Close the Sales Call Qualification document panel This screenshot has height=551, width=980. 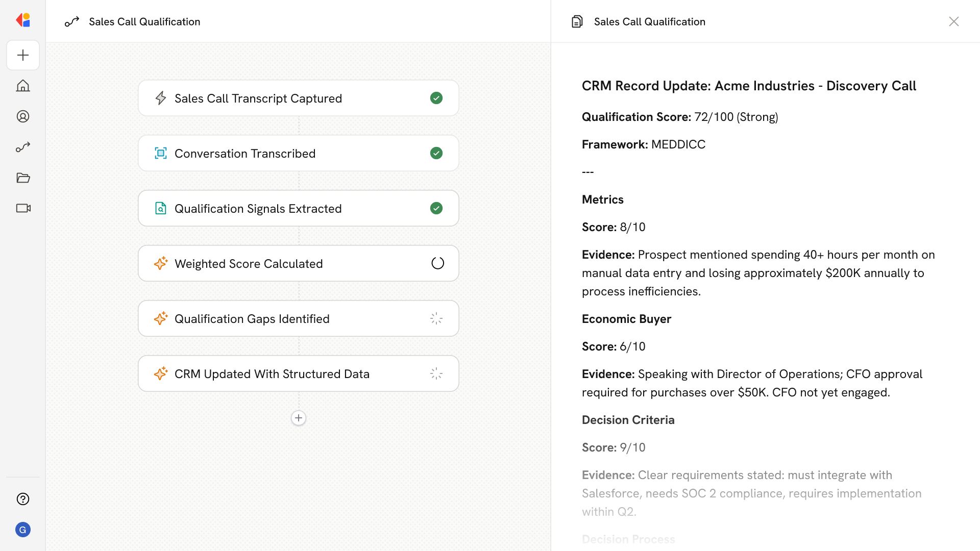[x=953, y=21]
